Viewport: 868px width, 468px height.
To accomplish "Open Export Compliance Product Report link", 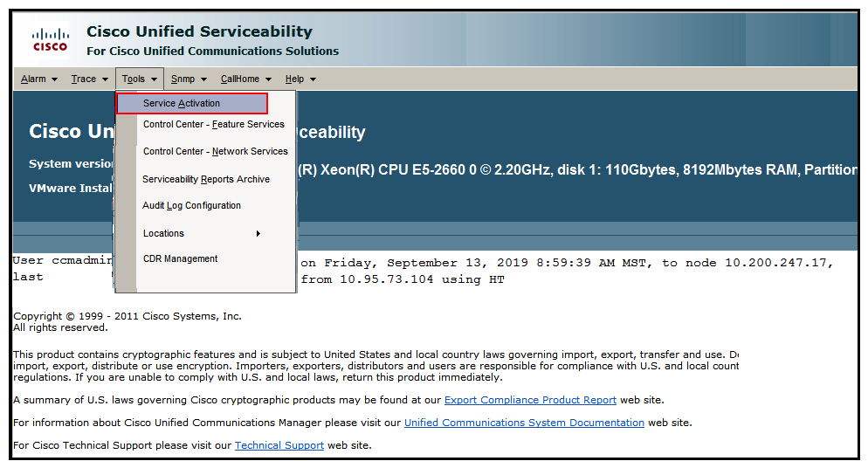I will tap(530, 400).
